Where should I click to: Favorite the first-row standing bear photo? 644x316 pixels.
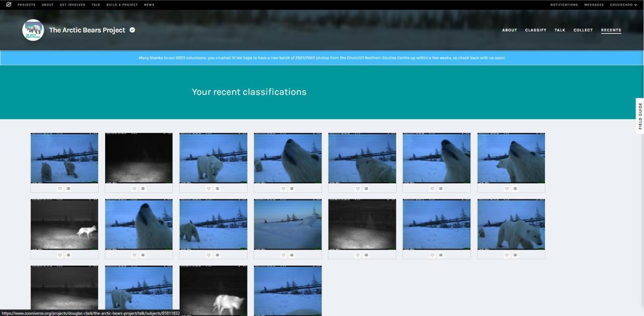209,189
